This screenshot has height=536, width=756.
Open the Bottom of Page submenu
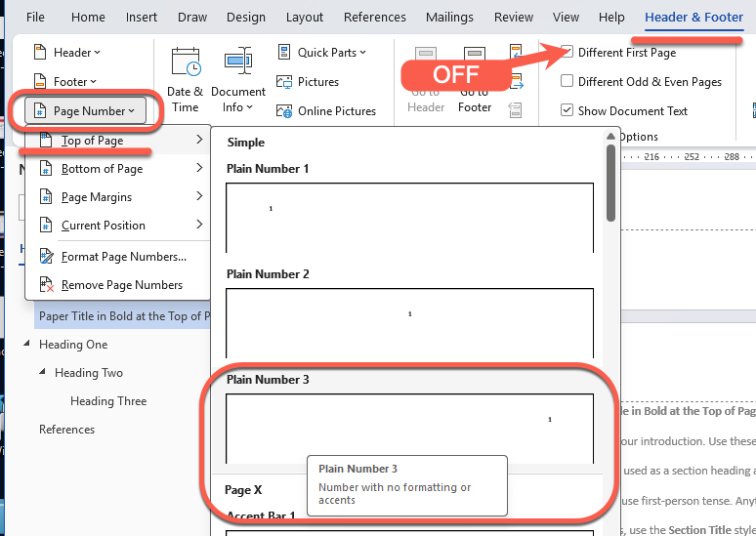(x=102, y=169)
